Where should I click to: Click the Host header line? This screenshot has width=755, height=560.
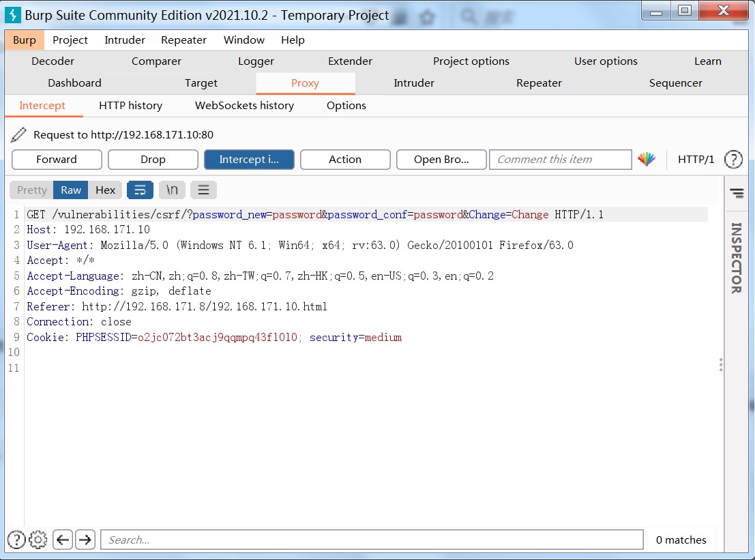88,230
